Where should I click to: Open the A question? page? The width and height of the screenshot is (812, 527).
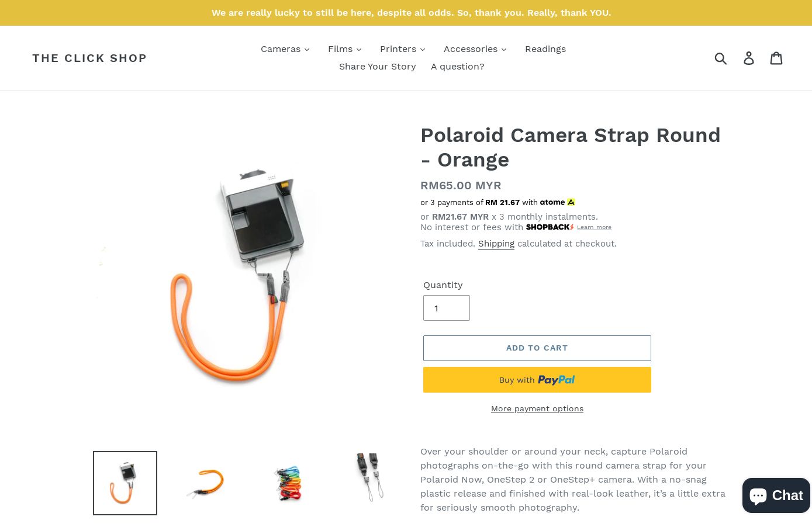pos(458,67)
